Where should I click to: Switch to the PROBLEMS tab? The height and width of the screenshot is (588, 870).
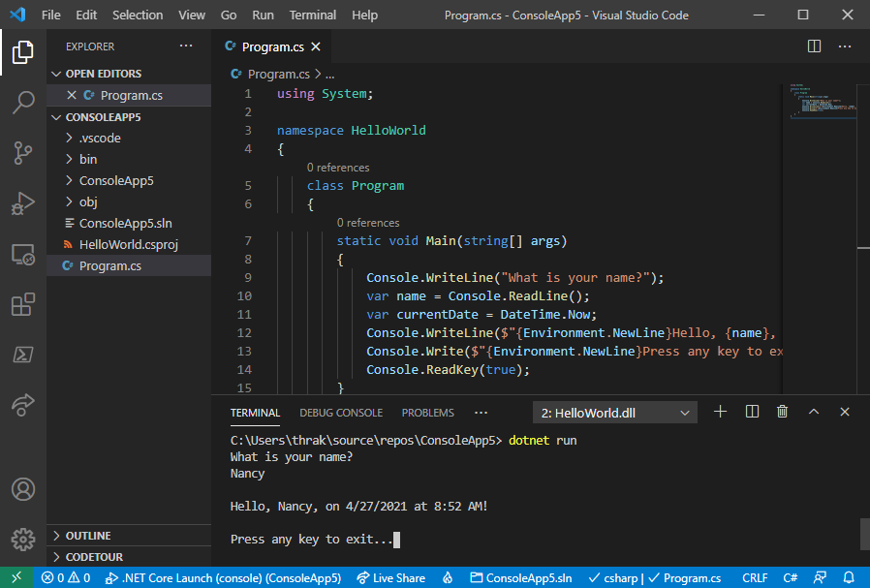click(427, 412)
